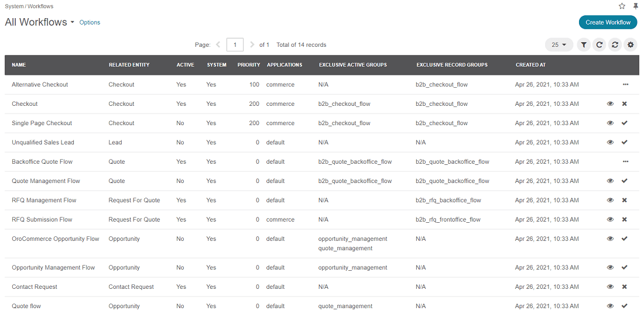
Task: Select Opportunity Management Flow name cell
Action: coord(53,268)
